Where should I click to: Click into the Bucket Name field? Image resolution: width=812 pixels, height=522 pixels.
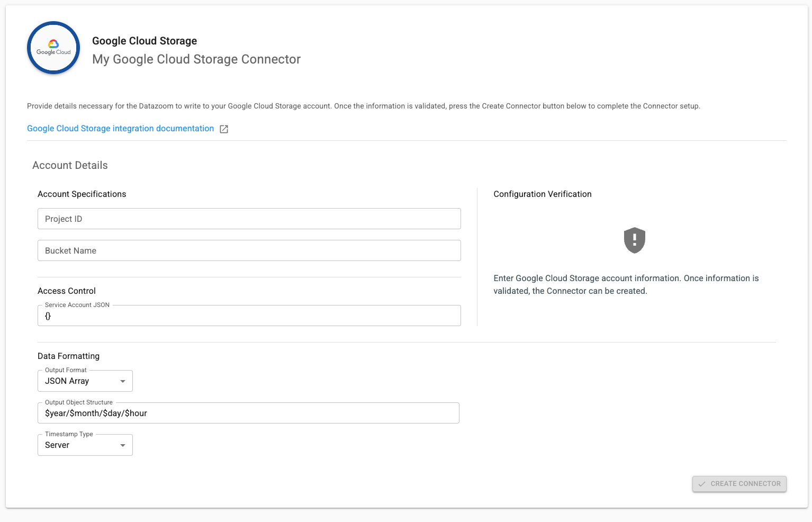(x=249, y=250)
